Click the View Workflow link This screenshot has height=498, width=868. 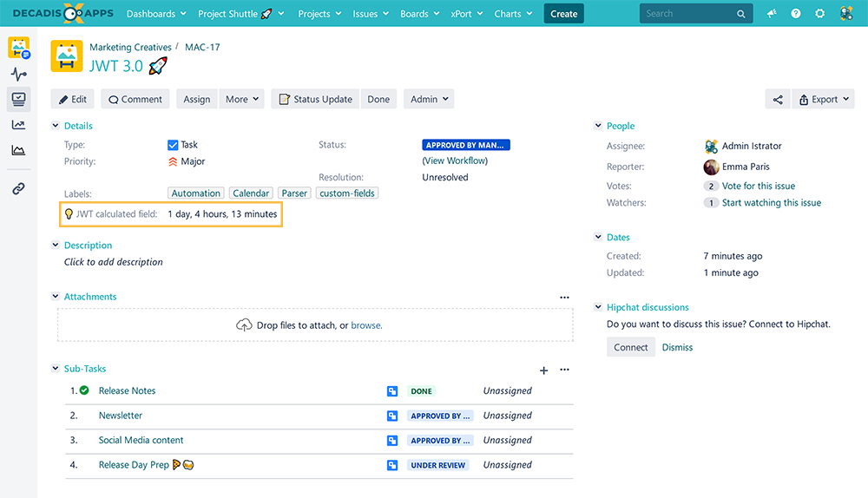coord(455,161)
